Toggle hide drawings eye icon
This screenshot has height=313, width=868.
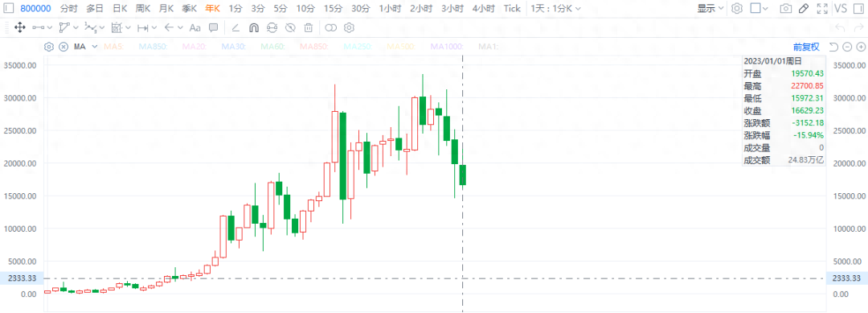pos(290,27)
